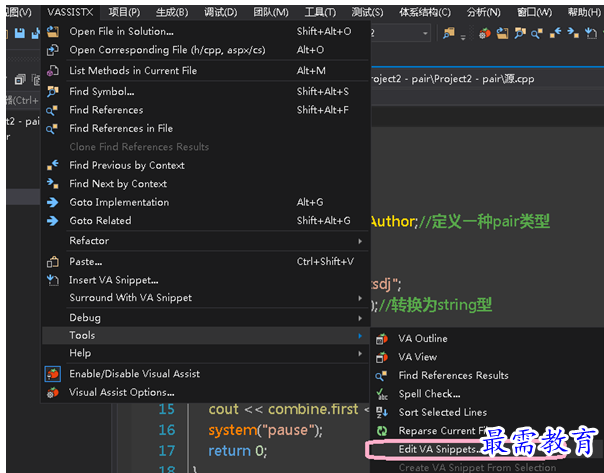Viewport: 604px width, 473px height.
Task: Click the Find Previous by Context icon
Action: [x=53, y=165]
